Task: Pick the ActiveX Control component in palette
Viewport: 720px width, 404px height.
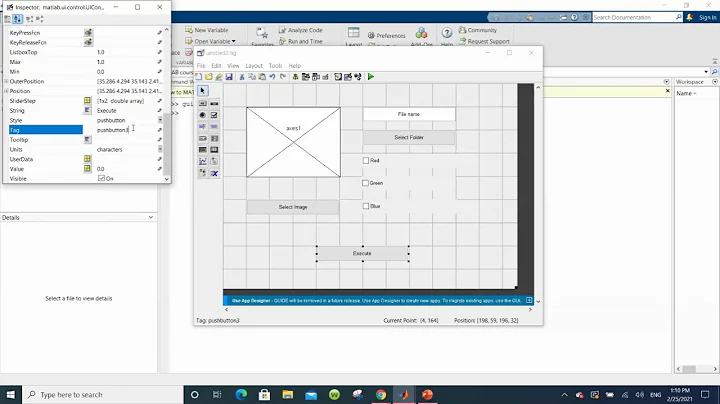Action: click(x=214, y=173)
